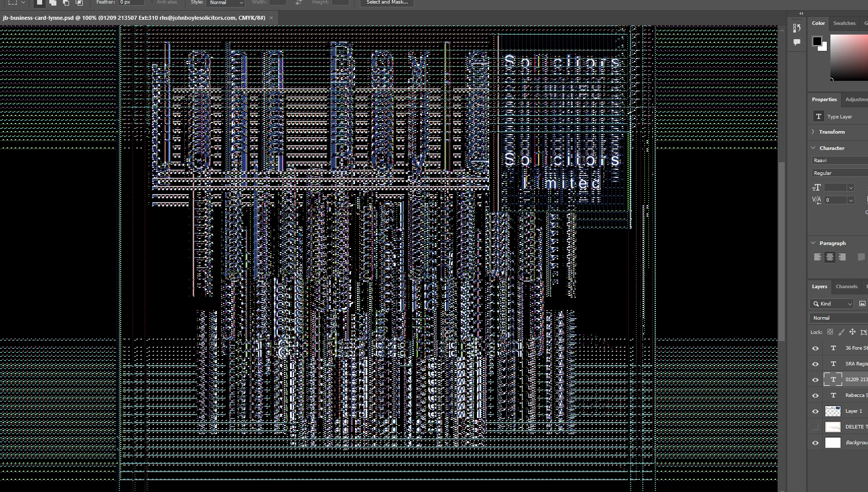Click the DELETE layer thumbnail
The width and height of the screenshot is (868, 492).
tap(833, 427)
